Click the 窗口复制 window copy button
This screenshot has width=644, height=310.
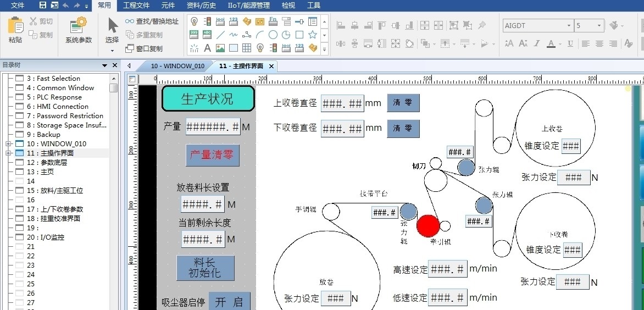pos(144,48)
